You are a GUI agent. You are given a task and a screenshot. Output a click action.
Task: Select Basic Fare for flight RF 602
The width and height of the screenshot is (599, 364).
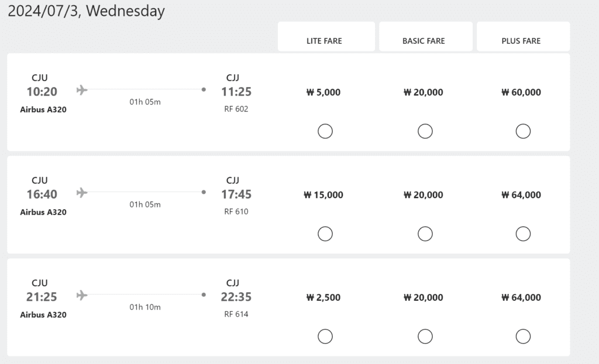point(425,131)
